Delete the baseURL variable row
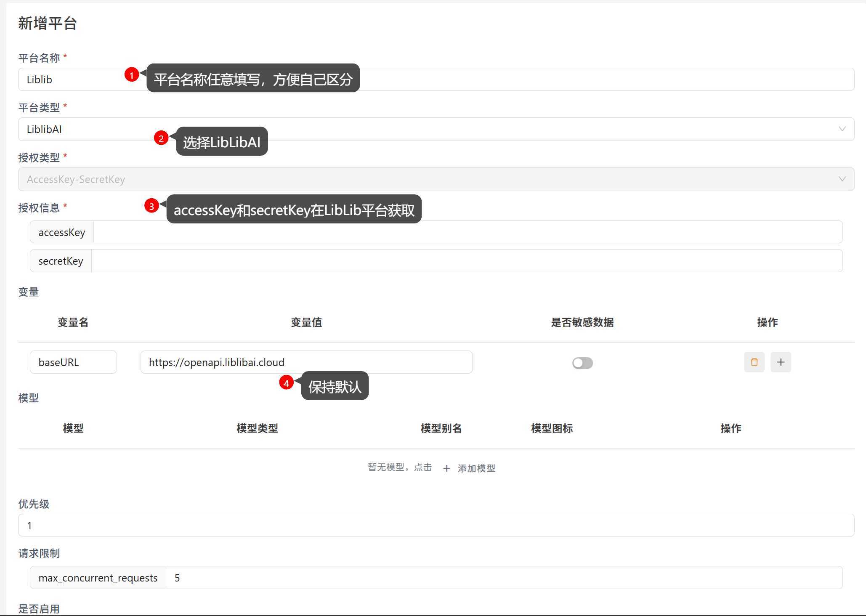The height and width of the screenshot is (616, 866). (754, 362)
